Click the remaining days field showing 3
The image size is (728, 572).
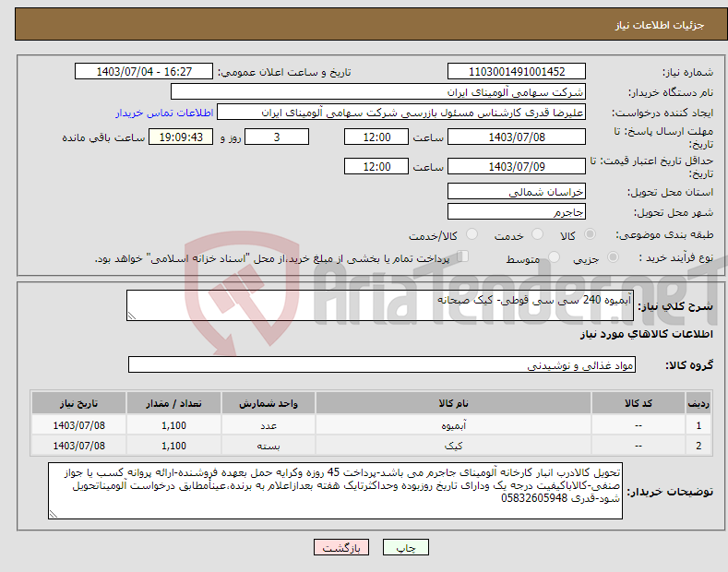point(277,137)
